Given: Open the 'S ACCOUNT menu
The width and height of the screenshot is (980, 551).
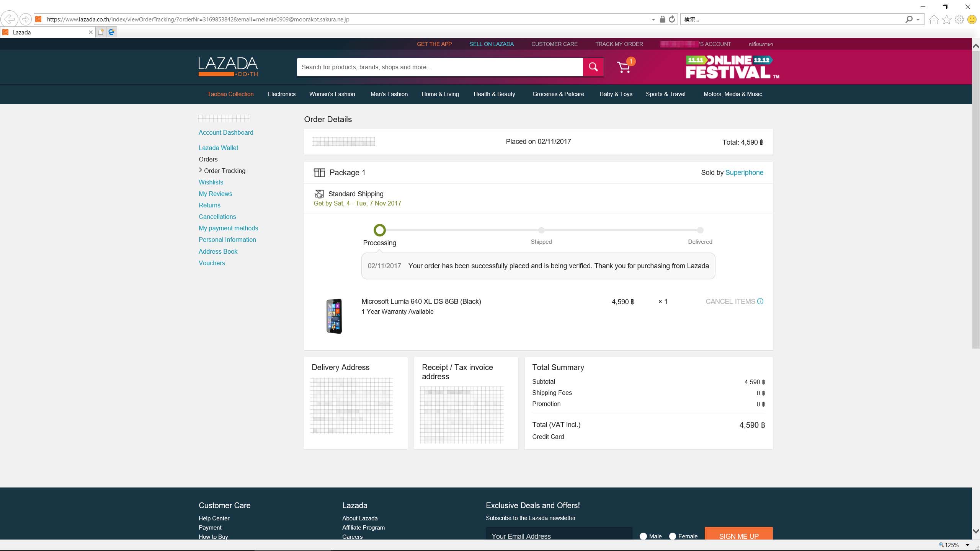Looking at the screenshot, I should tap(696, 44).
